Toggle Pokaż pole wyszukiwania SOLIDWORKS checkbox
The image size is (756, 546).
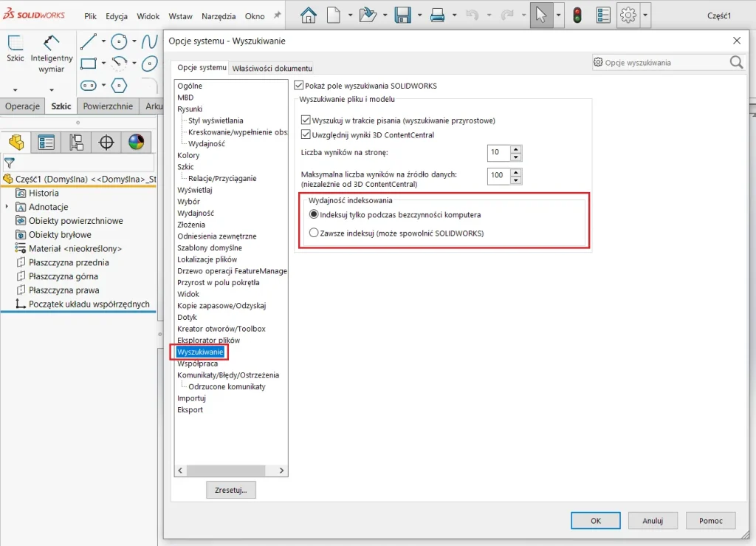[x=299, y=86]
